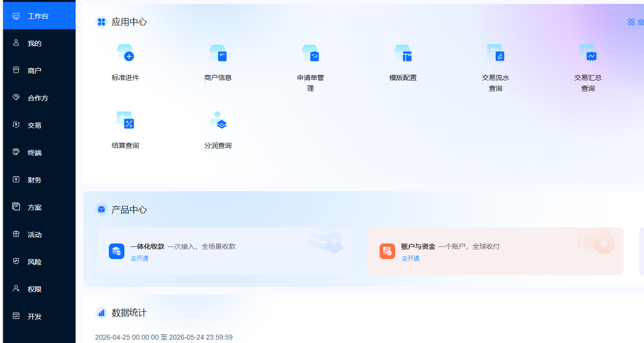This screenshot has width=644, height=343.
Task: Open 权限 in the sidebar
Action: pos(39,289)
